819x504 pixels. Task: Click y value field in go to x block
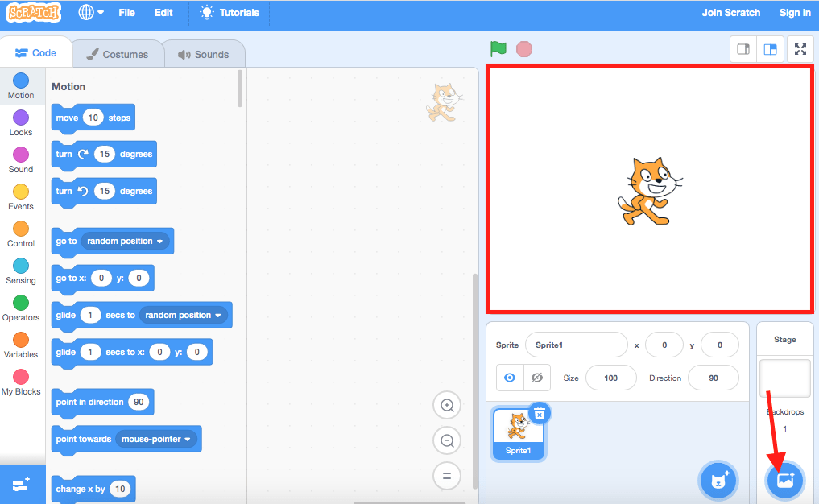[139, 278]
